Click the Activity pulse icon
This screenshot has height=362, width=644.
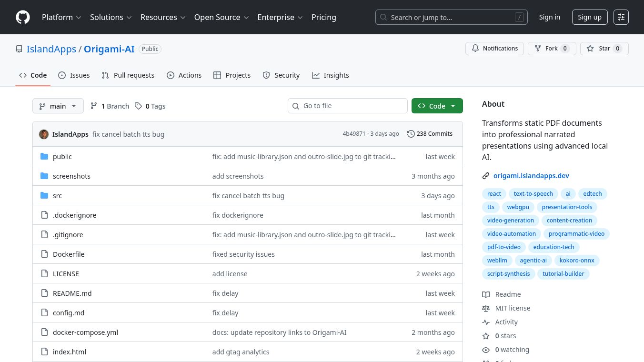tap(486, 322)
